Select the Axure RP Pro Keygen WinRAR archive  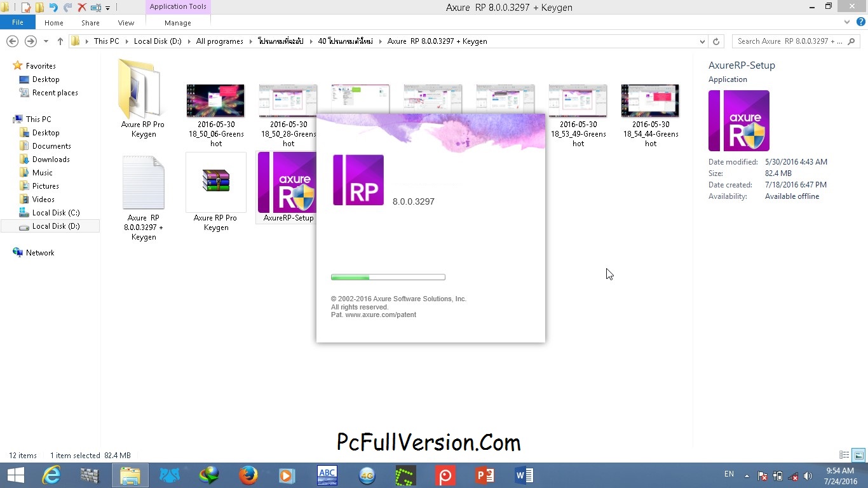[216, 192]
